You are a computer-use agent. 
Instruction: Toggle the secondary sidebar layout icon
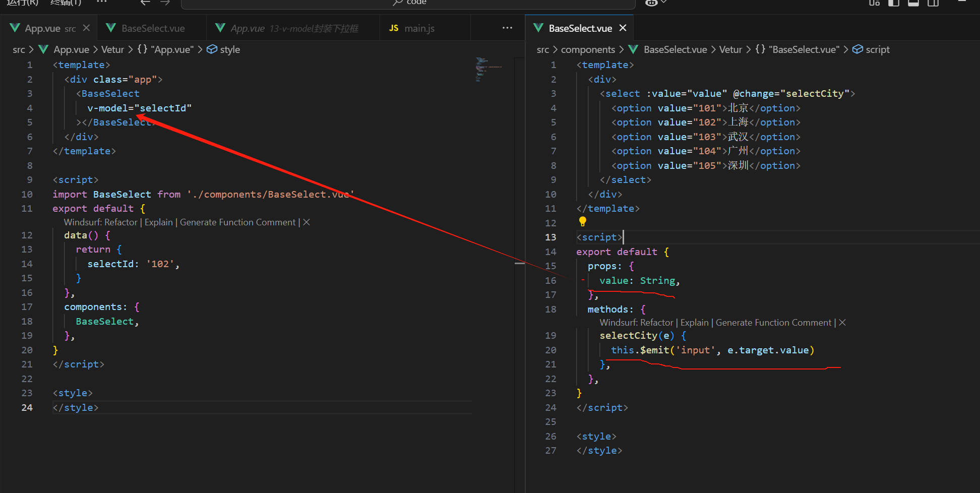(933, 3)
